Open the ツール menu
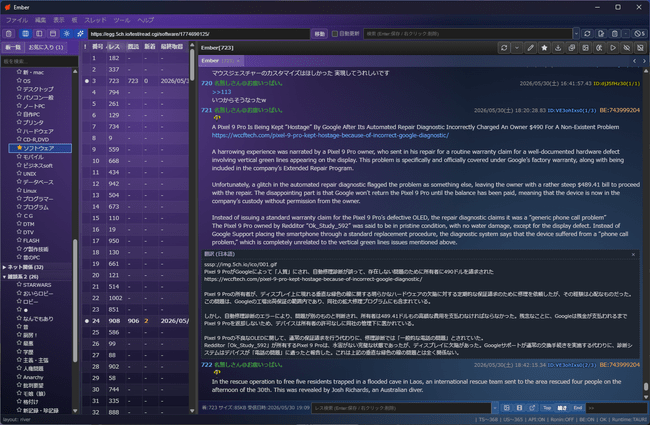 click(122, 20)
